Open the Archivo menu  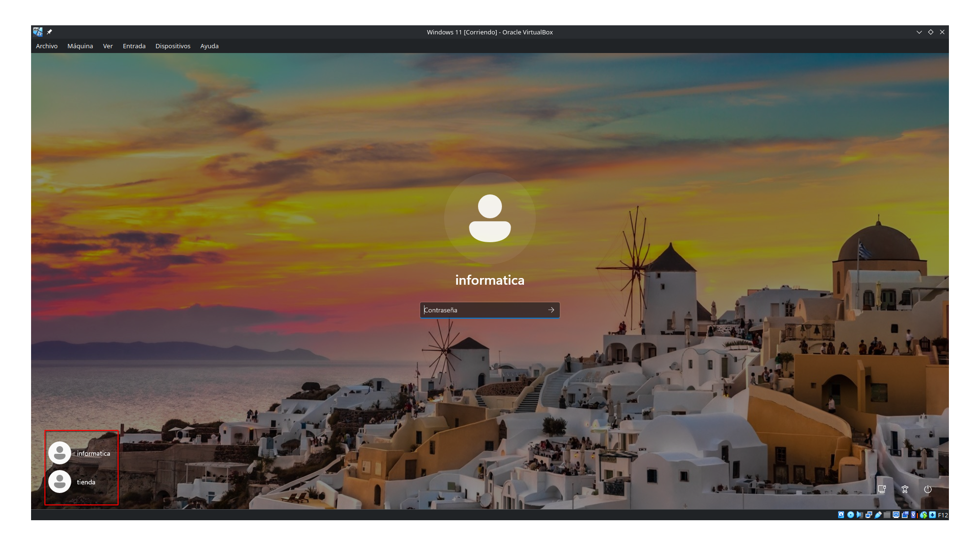point(46,46)
